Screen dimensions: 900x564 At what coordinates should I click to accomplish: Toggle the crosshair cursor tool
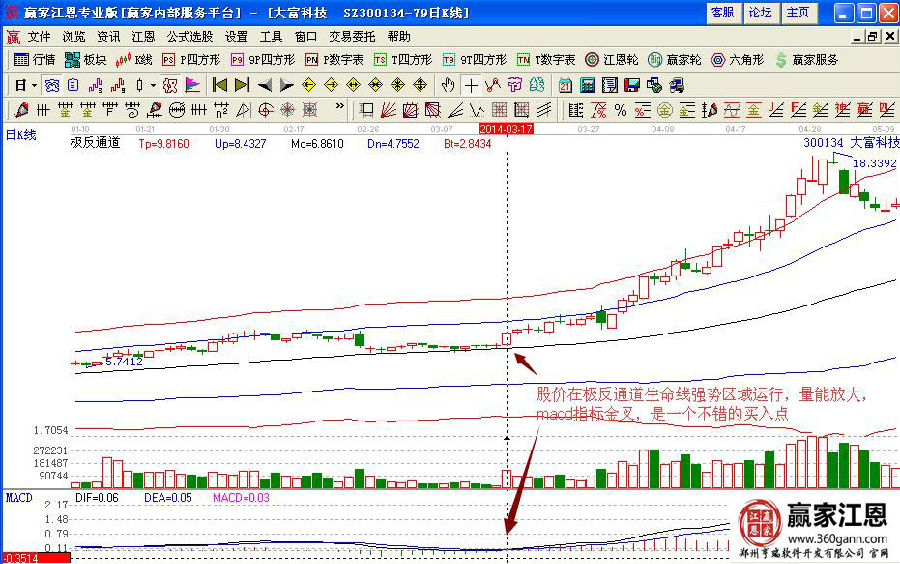click(x=470, y=85)
